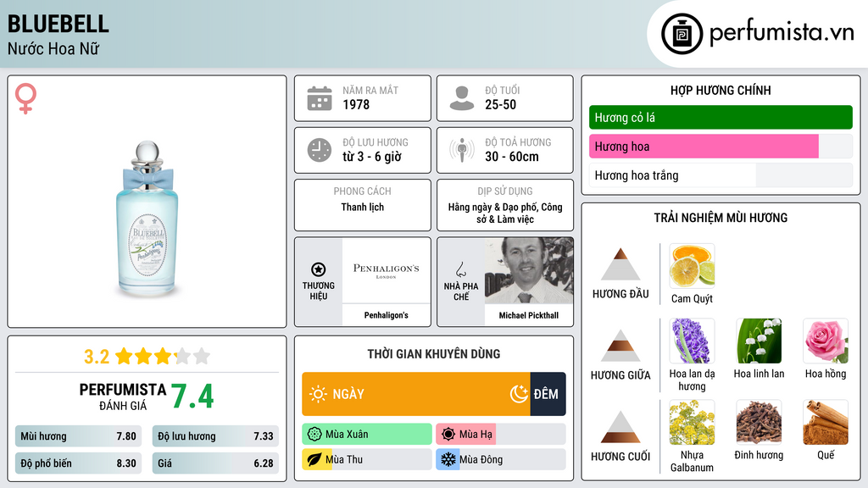Click the clock icon beside Độ lưu hương
This screenshot has width=868, height=488.
[320, 150]
